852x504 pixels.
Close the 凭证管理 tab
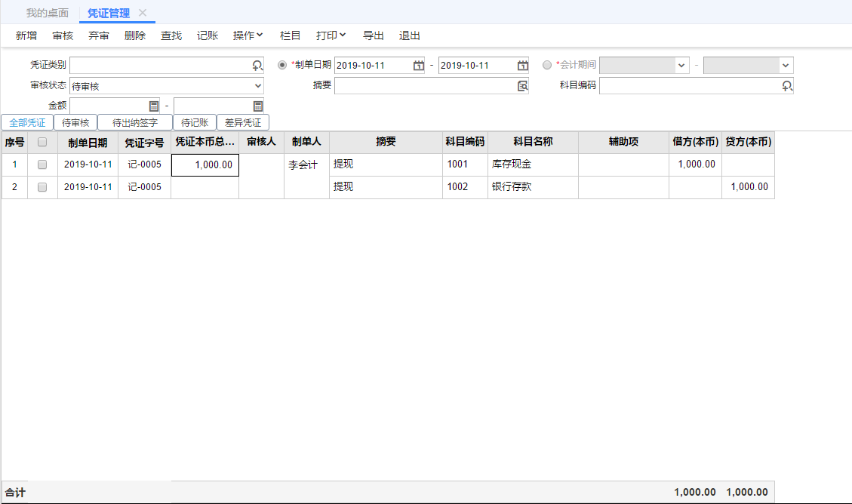143,13
